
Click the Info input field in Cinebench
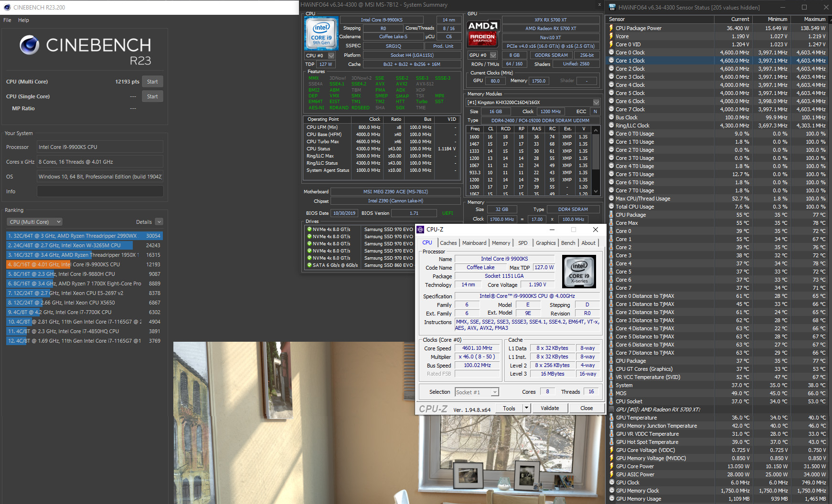coord(100,191)
